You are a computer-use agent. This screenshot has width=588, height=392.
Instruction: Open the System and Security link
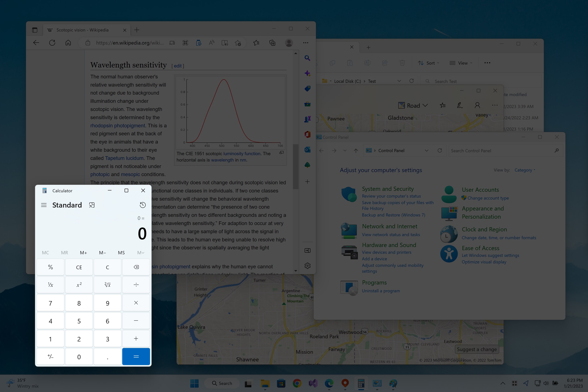coord(388,189)
